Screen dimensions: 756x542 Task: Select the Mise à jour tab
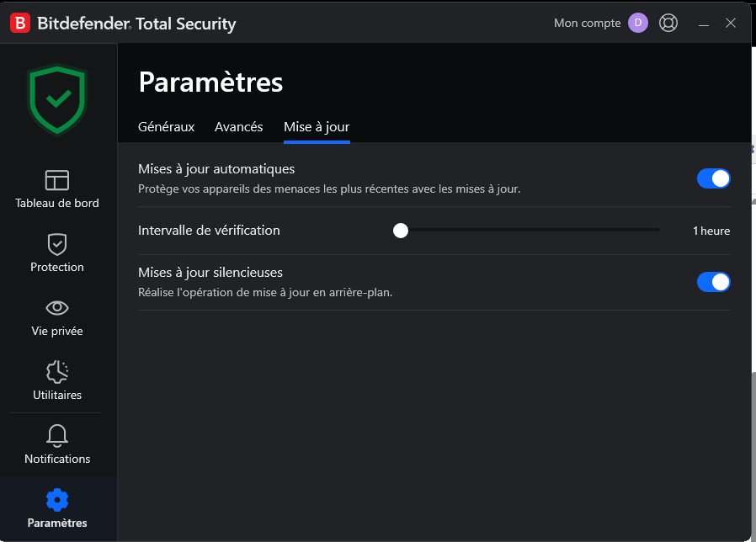pyautogui.click(x=317, y=127)
